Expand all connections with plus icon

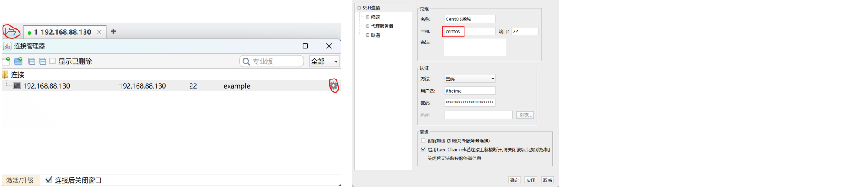[43, 61]
